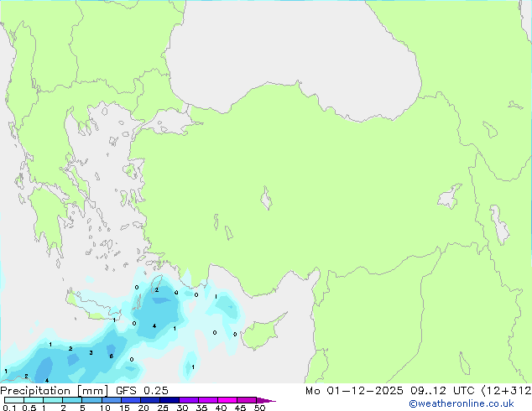
Task: Select the 35–40 mm legend color box
Action: coord(208,400)
